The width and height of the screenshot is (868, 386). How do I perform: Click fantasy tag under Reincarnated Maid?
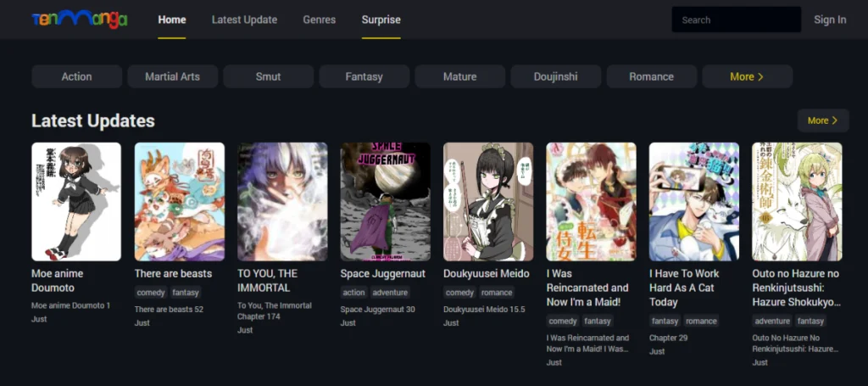pyautogui.click(x=598, y=322)
